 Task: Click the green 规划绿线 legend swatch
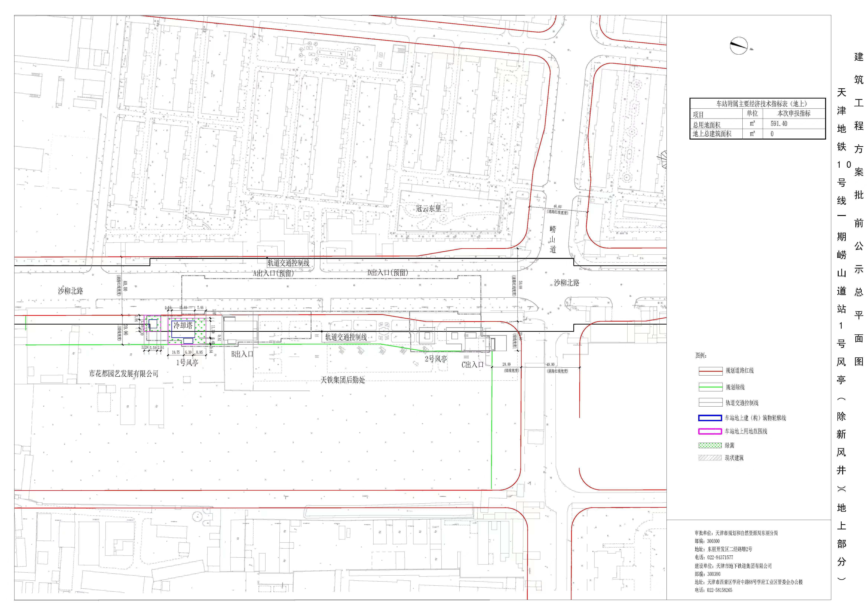tap(711, 387)
